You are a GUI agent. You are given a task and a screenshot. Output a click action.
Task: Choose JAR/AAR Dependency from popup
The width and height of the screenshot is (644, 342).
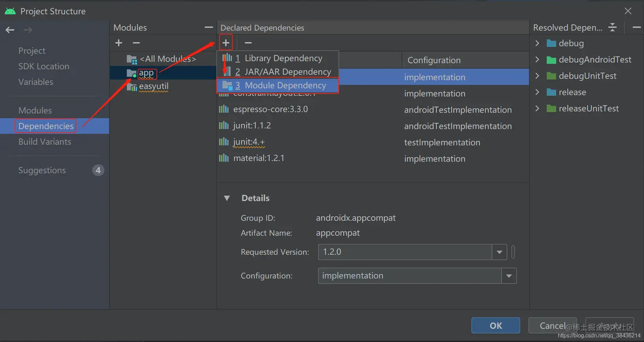[278, 72]
